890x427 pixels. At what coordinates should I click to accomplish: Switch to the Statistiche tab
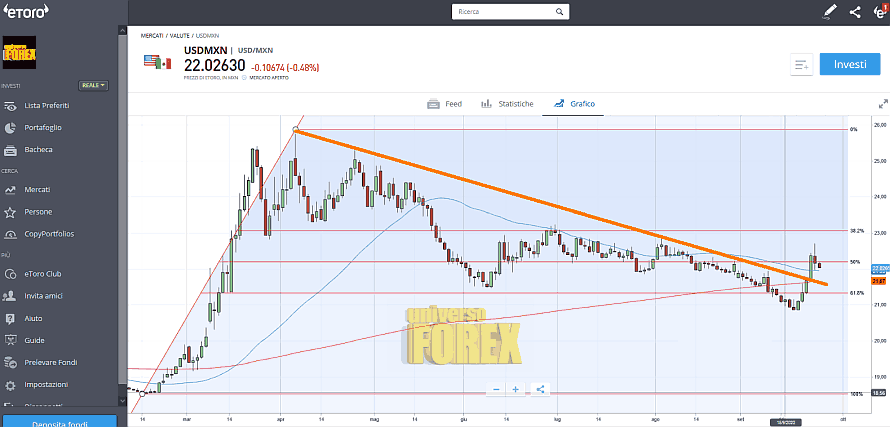507,104
